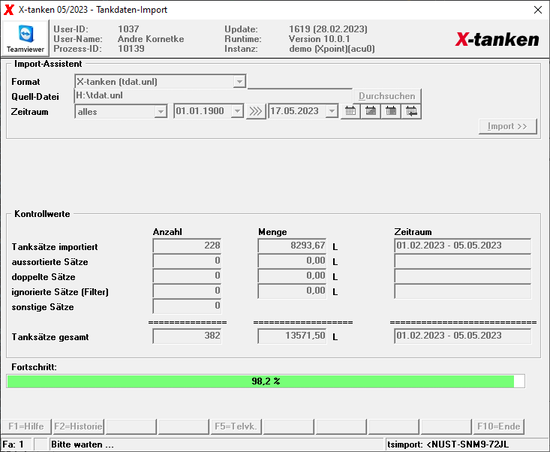Click the Runtime Version 10.0.1 text

coord(319,39)
